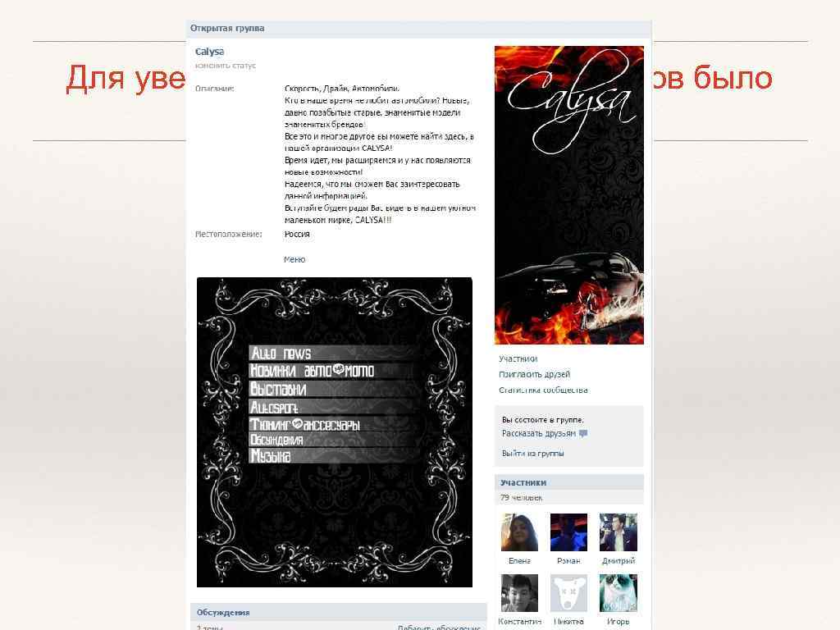Click the megaphone icon beside Рассказать друзьям
This screenshot has height=630, width=840.
pos(583,433)
